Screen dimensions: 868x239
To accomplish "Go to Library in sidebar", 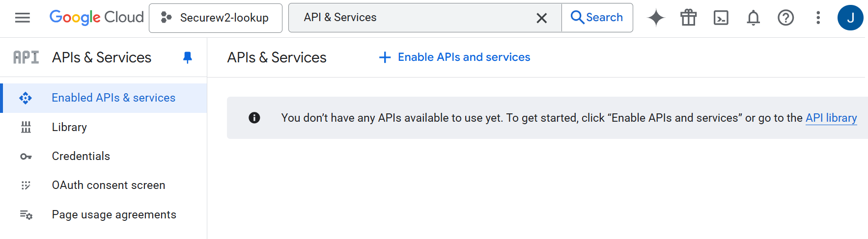I will (69, 127).
